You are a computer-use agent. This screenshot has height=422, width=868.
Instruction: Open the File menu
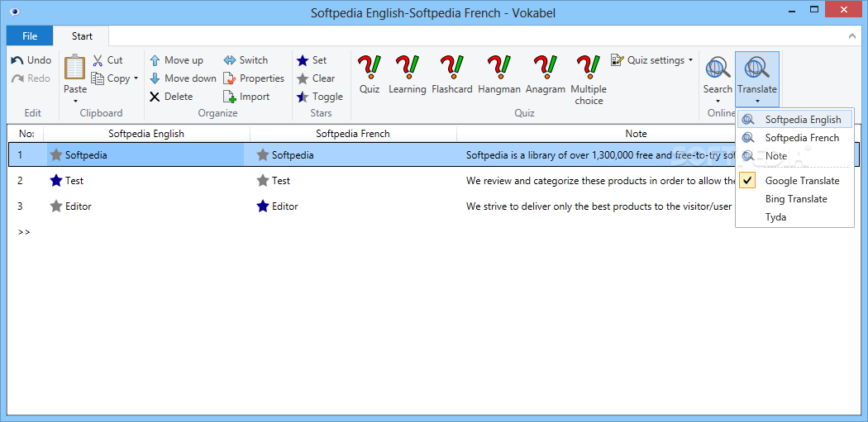[30, 36]
